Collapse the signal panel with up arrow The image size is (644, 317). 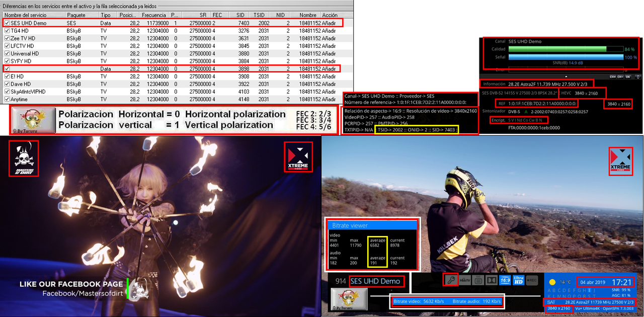566,76
